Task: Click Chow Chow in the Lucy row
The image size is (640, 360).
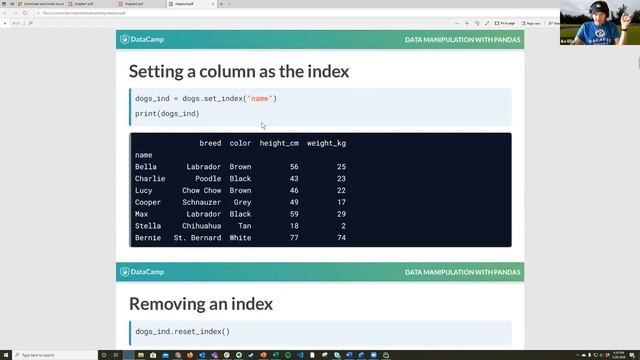Action: [202, 191]
